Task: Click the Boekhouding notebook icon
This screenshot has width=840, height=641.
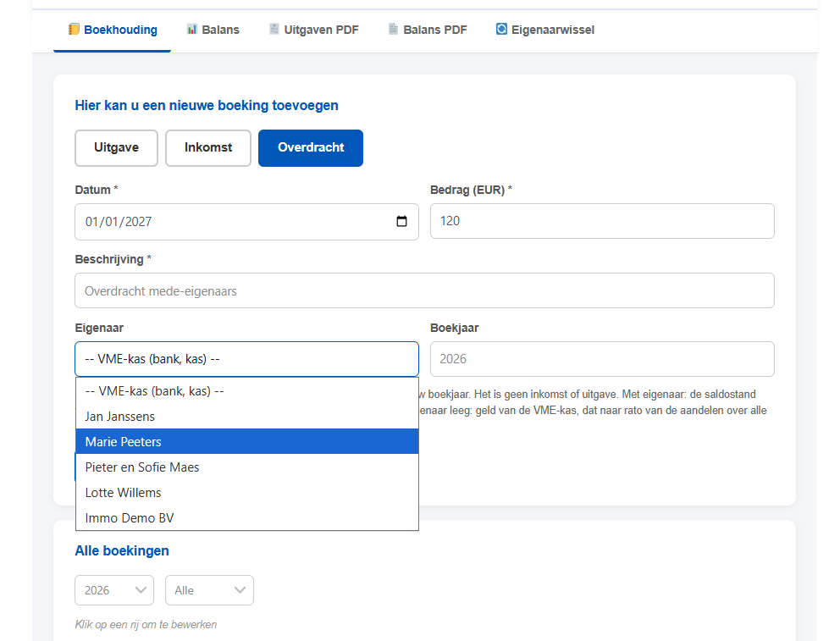Action: 74,29
